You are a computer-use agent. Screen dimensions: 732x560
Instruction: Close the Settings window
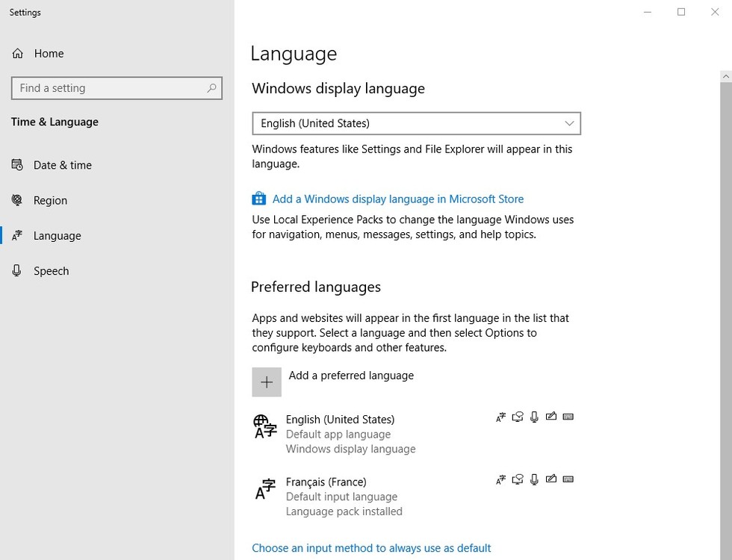pyautogui.click(x=715, y=12)
